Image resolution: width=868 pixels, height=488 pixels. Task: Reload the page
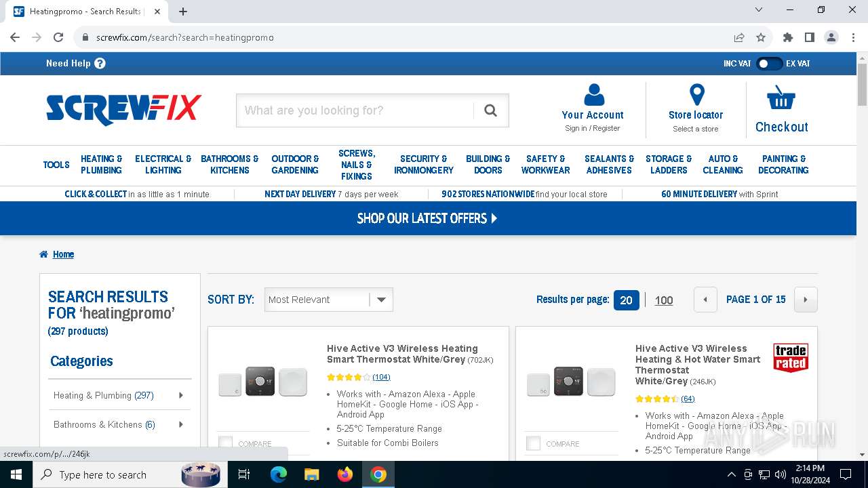pos(58,37)
